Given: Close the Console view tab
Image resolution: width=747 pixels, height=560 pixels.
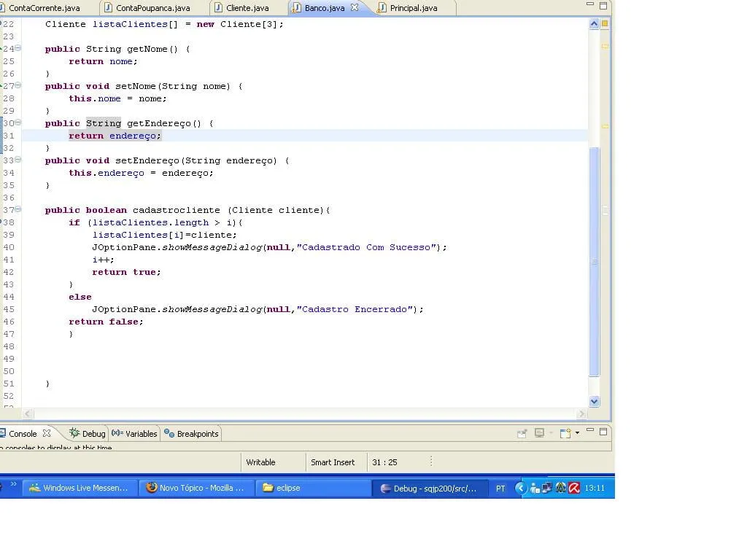Looking at the screenshot, I should pos(47,433).
